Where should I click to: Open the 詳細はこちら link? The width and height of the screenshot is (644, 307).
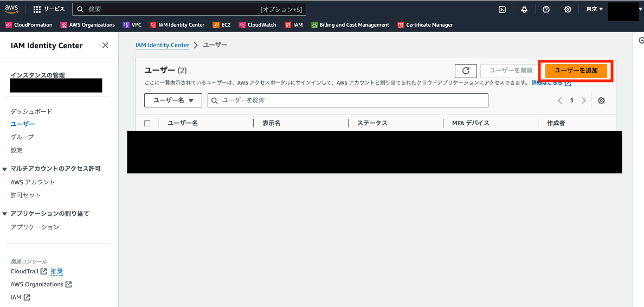coord(551,82)
